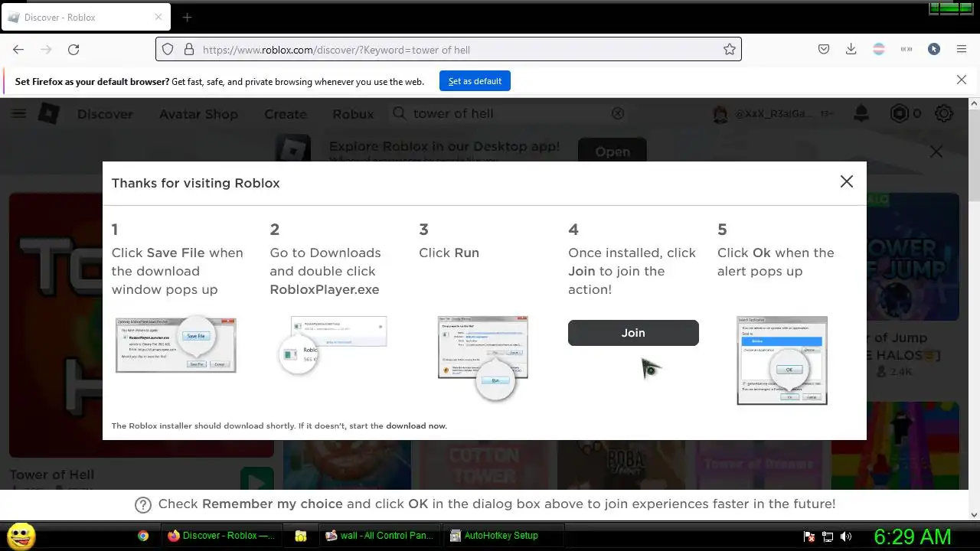Open the Roblox hamburger side menu
The width and height of the screenshot is (980, 551).
click(18, 113)
